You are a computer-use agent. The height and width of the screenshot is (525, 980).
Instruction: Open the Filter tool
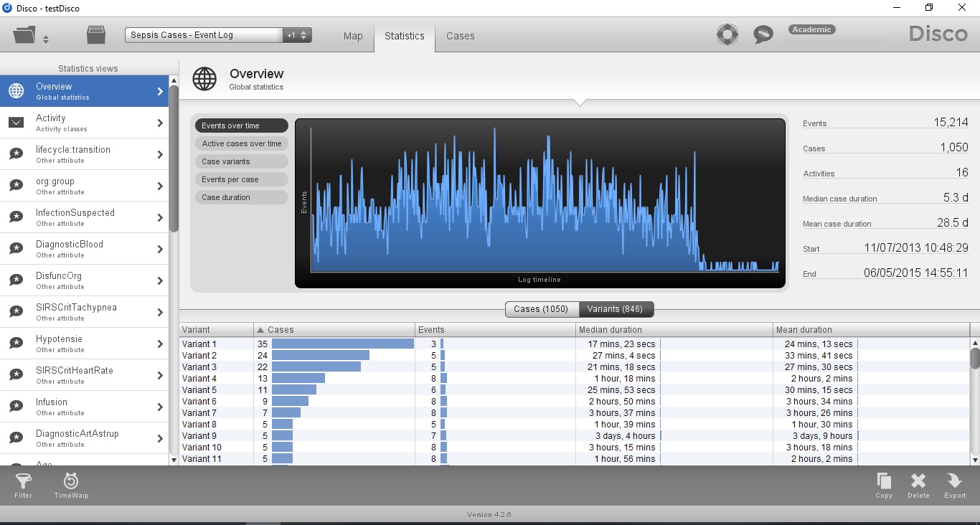(23, 486)
